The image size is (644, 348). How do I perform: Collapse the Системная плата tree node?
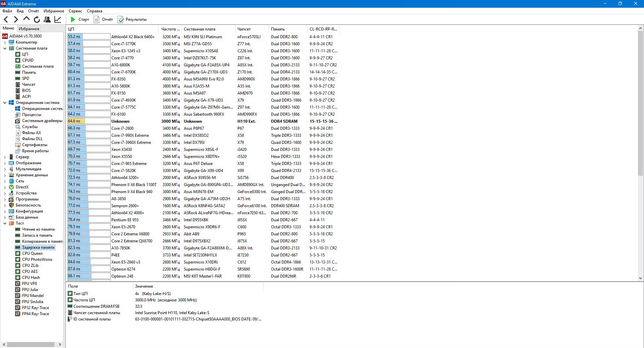[x=5, y=48]
